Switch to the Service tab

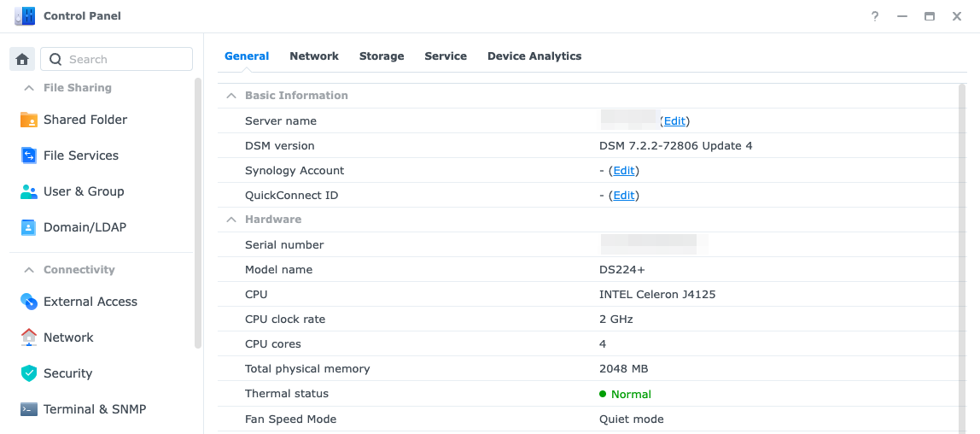(x=446, y=56)
